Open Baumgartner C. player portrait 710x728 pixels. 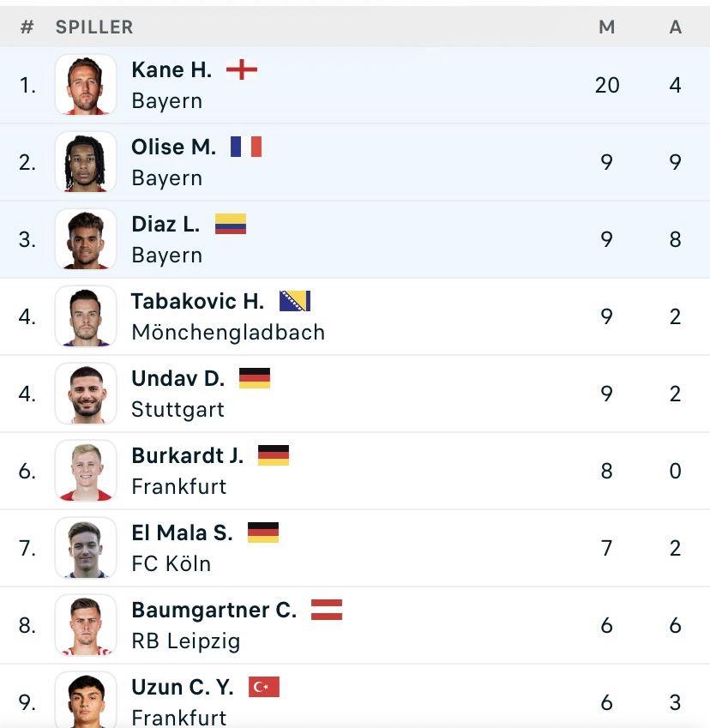pyautogui.click(x=86, y=625)
